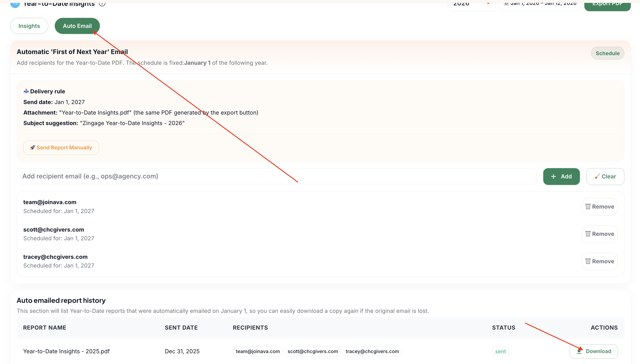Remove scott@chcgivers.com recipient

600,234
